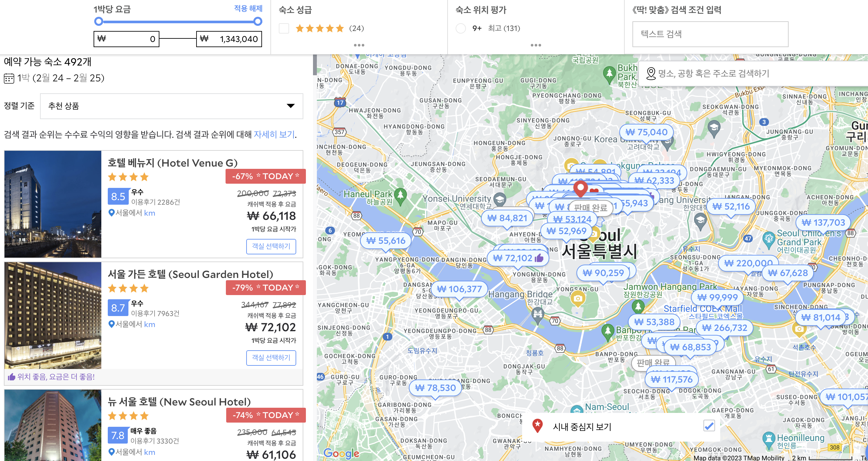Screen dimensions: 868x461
Task: Select the 9+ location rating radio button
Action: [x=460, y=28]
